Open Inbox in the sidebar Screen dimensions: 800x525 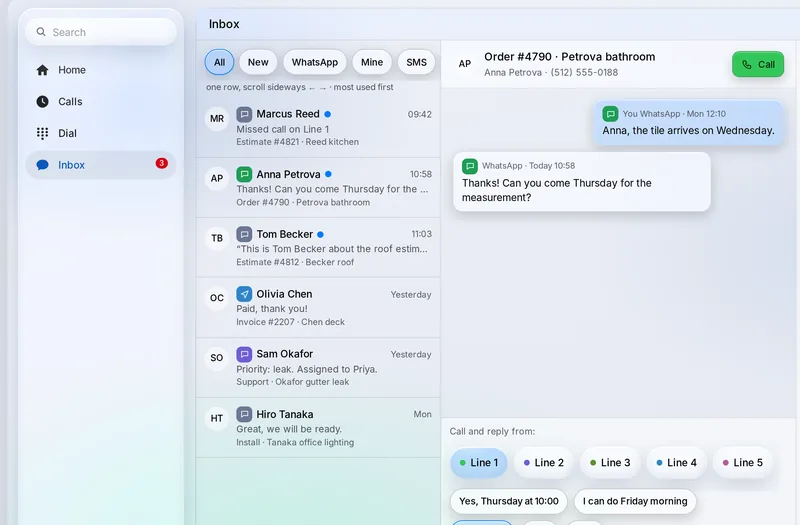click(x=101, y=165)
